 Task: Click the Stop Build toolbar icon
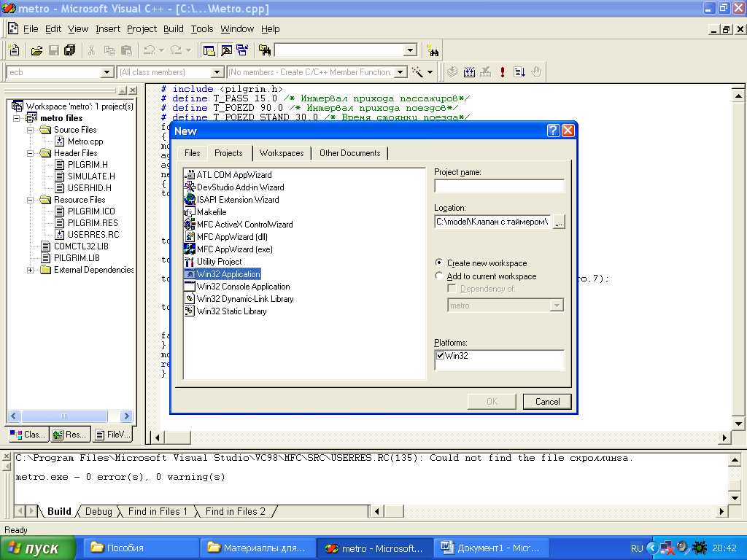click(x=485, y=72)
